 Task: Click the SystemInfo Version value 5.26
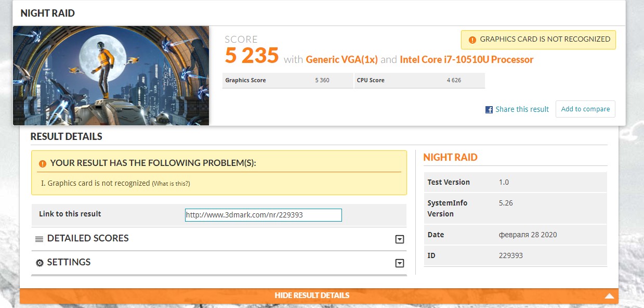pyautogui.click(x=506, y=203)
